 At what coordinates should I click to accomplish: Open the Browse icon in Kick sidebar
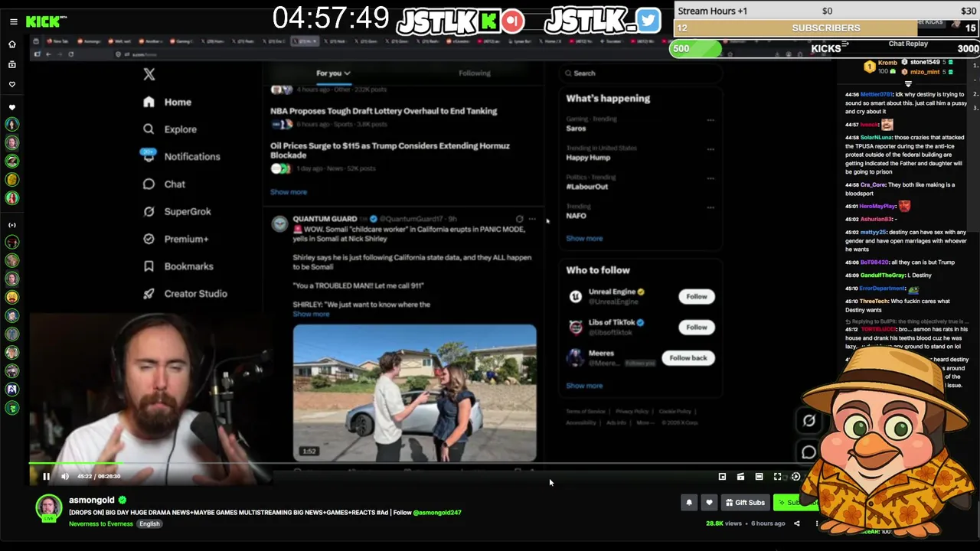tap(12, 65)
